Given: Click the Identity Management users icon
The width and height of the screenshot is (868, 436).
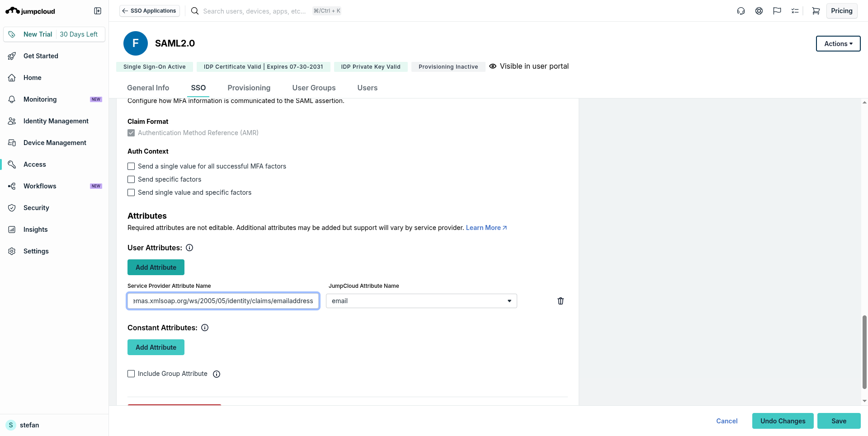Looking at the screenshot, I should click(12, 121).
